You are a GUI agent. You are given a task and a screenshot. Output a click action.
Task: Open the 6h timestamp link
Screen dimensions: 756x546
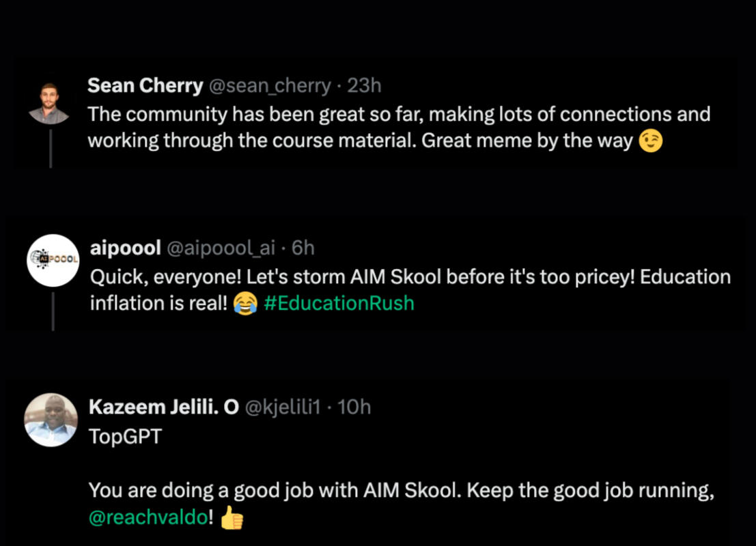[303, 248]
